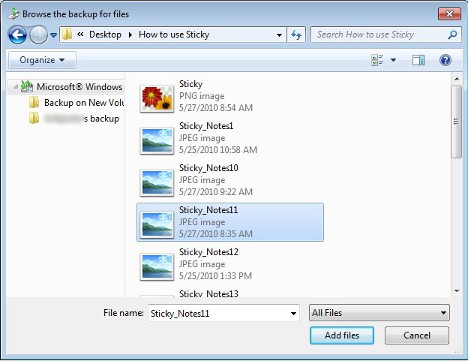Expand arrow after Desktop in breadcrumb
468x361 pixels.
click(x=130, y=35)
